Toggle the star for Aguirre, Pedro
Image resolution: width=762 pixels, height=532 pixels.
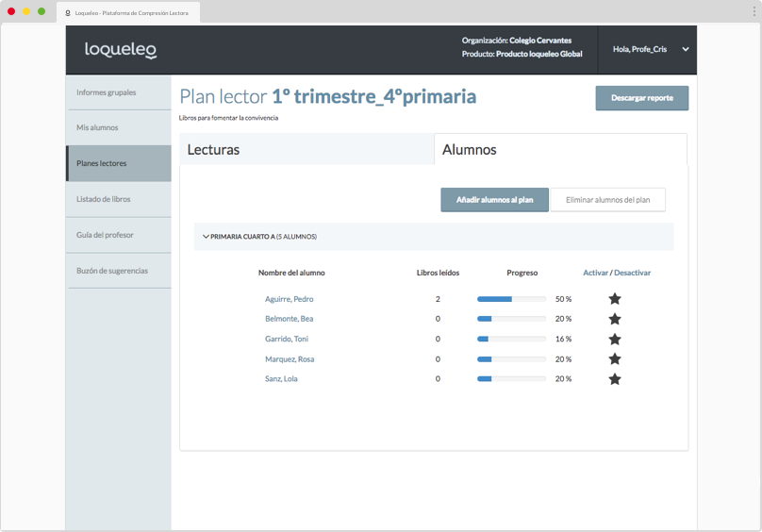pyautogui.click(x=615, y=299)
